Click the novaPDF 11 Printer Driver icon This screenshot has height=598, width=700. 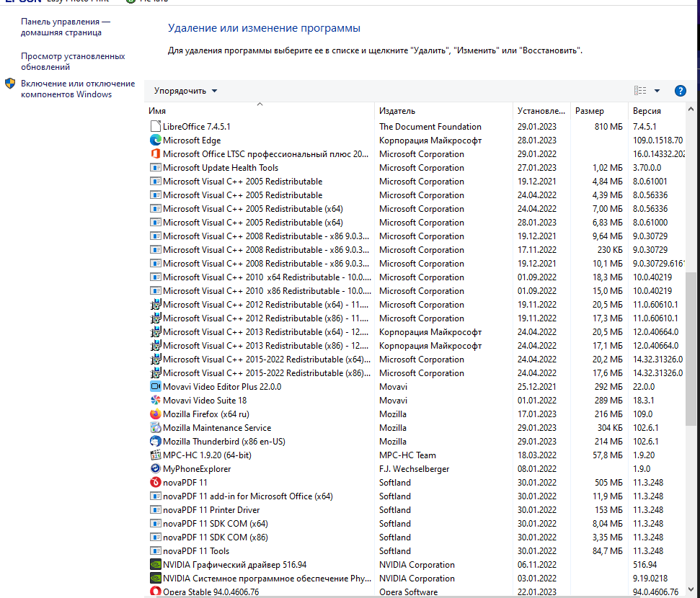click(156, 509)
